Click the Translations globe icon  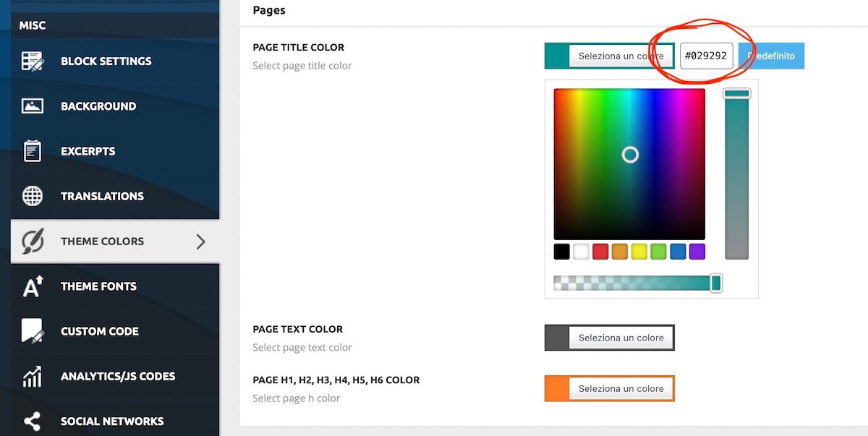(33, 196)
